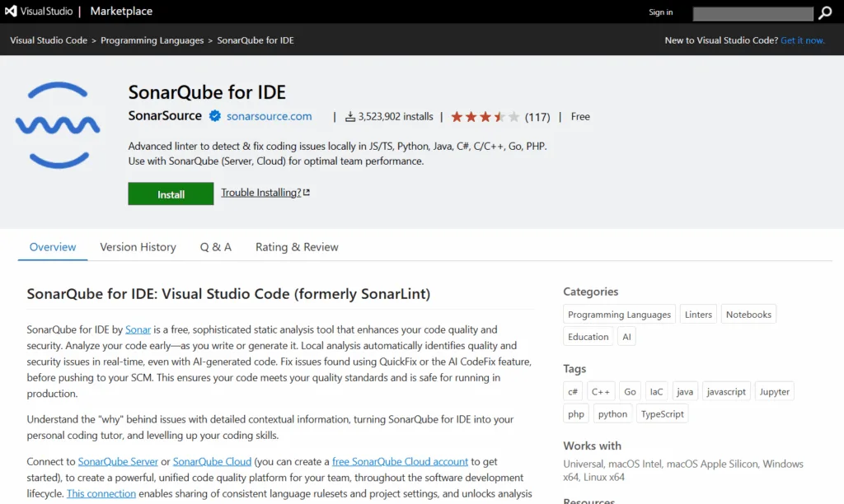Click the Sonar link in description
The width and height of the screenshot is (844, 504).
click(x=138, y=329)
